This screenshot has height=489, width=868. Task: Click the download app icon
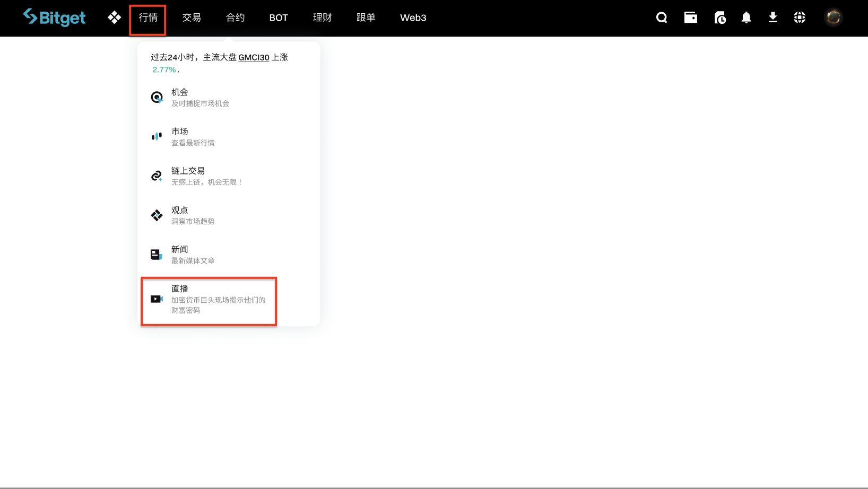pos(773,18)
